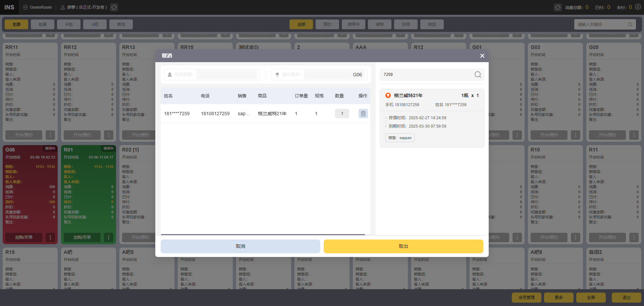Open 会员管理 at the bottom bar
Screen dimensions: 644x306
[x=527, y=298]
